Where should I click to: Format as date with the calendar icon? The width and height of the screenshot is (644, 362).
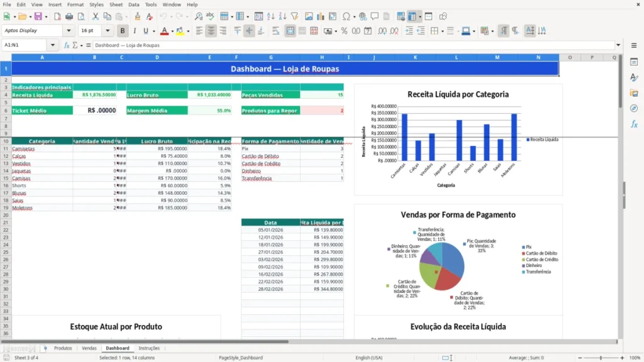[x=368, y=31]
